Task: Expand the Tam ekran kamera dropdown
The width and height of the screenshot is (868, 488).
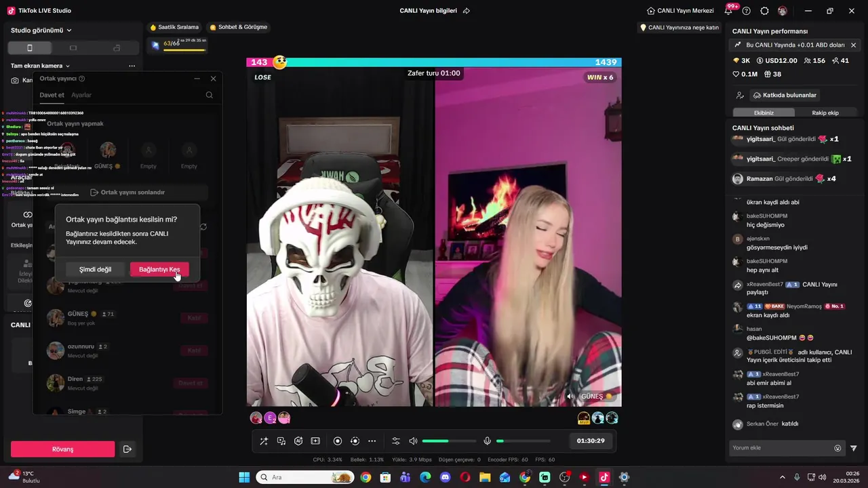Action: [41, 66]
